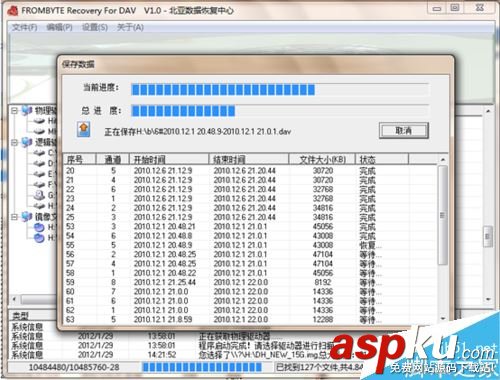Image resolution: width=500 pixels, height=380 pixels.
Task: Collapse the 镜像 image files tree node
Action: tap(14, 217)
